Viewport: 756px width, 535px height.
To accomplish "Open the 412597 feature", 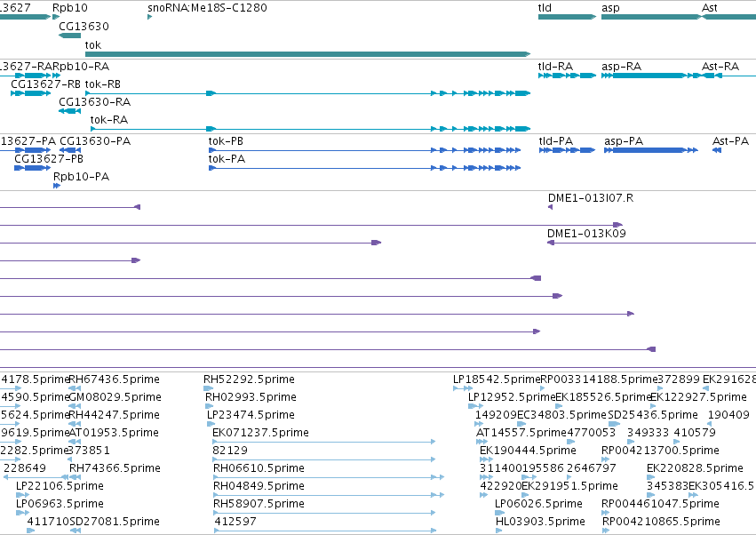I will [x=325, y=531].
